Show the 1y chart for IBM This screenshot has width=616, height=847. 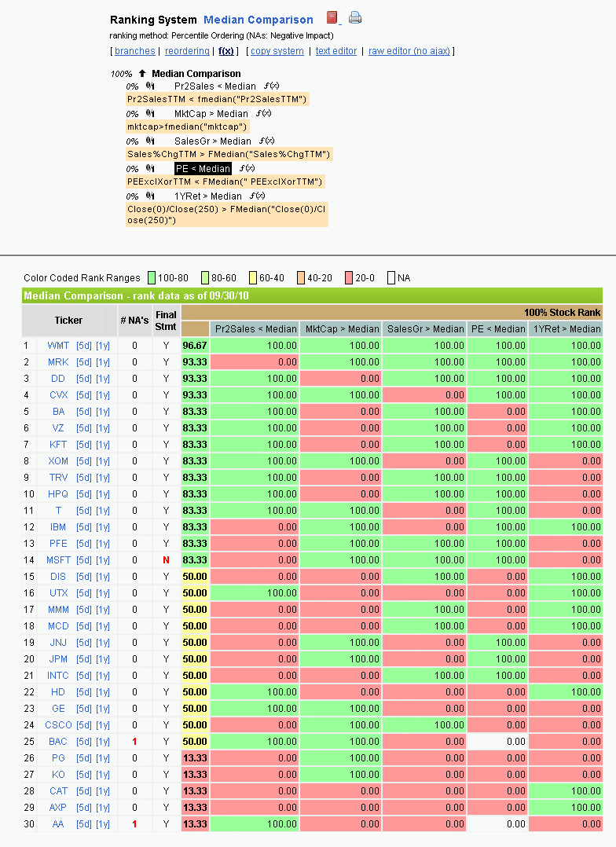[103, 527]
